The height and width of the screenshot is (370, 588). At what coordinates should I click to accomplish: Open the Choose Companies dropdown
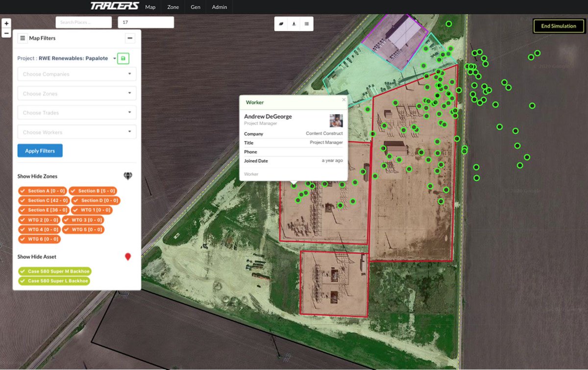point(77,74)
